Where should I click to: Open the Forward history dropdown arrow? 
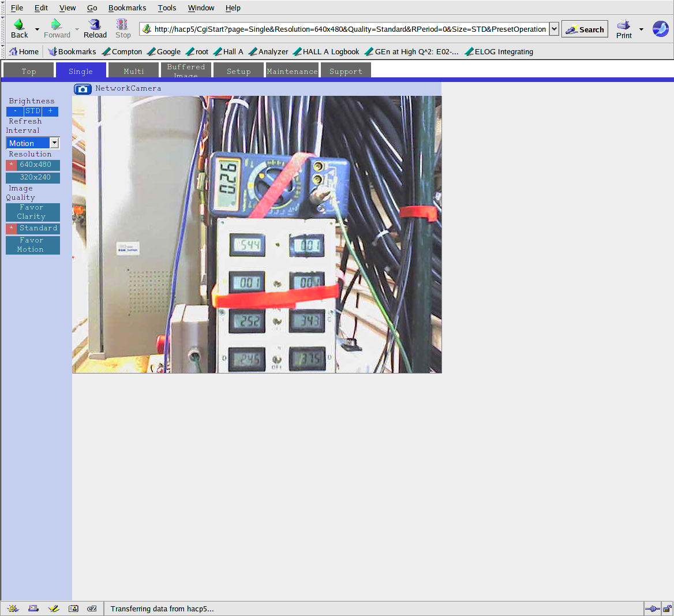pos(77,29)
